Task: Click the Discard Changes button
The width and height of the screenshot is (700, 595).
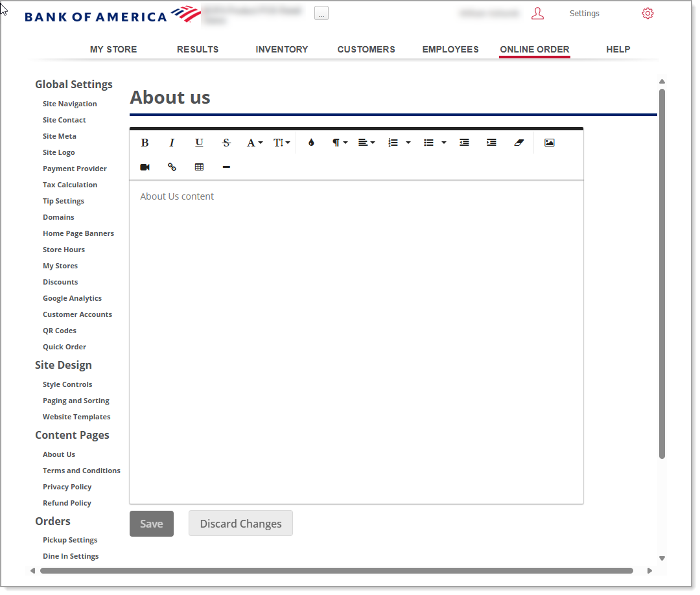Action: (240, 524)
